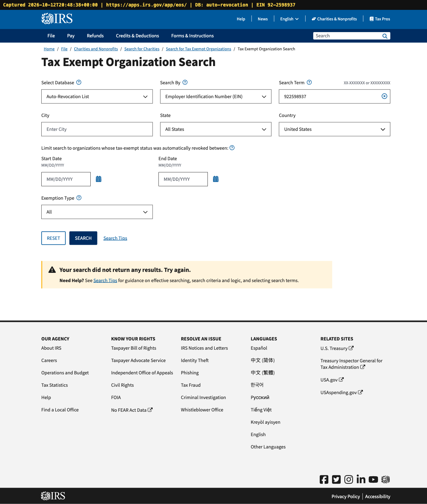Click the IRS logo in header
Screen dimensions: 427x504
click(57, 19)
